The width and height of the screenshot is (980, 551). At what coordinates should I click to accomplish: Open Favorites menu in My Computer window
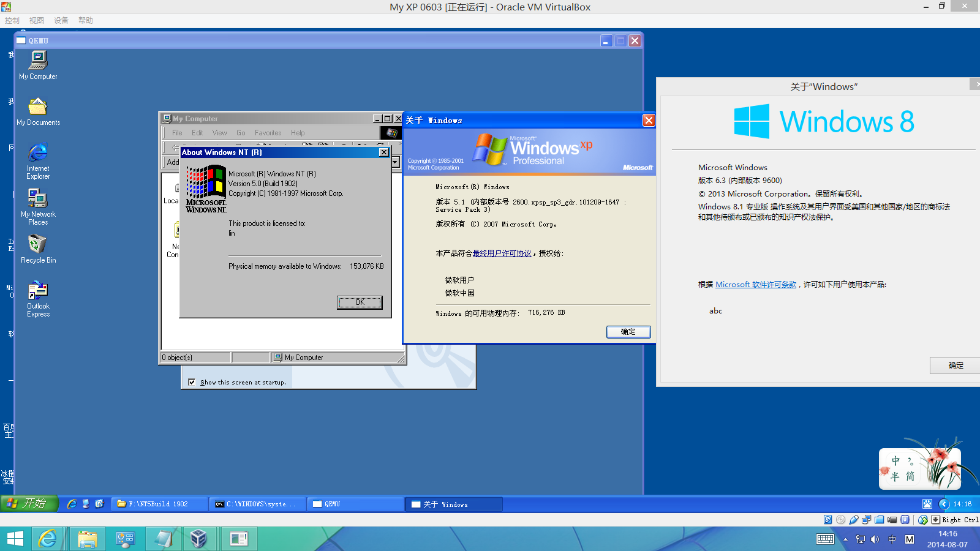(x=268, y=133)
